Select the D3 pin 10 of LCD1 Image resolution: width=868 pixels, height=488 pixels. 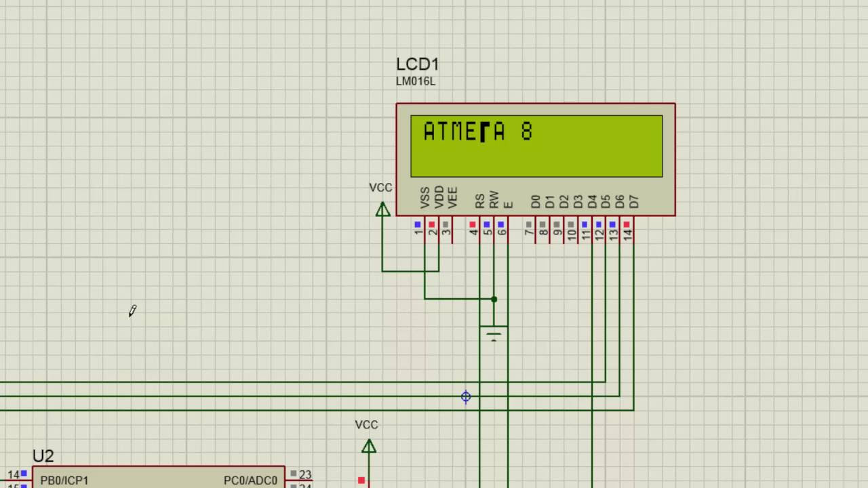(578, 229)
